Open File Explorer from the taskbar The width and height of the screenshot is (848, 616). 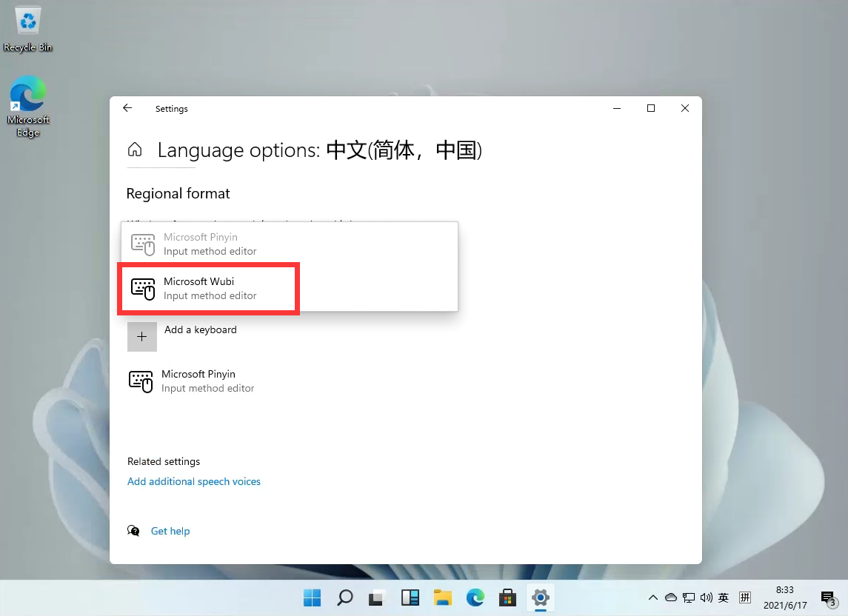point(442,597)
